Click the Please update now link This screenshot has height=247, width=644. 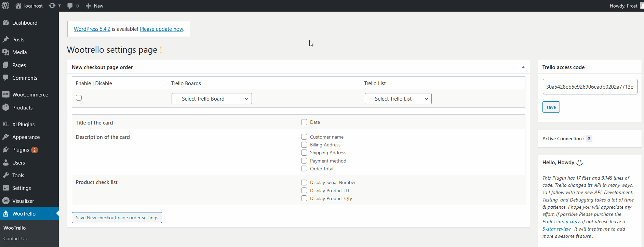click(161, 29)
